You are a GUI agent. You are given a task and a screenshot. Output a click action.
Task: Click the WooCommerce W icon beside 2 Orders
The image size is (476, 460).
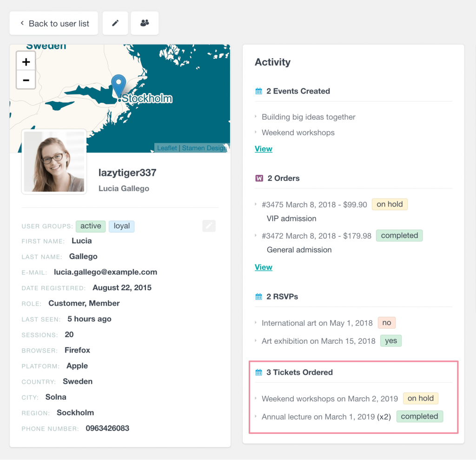(258, 178)
